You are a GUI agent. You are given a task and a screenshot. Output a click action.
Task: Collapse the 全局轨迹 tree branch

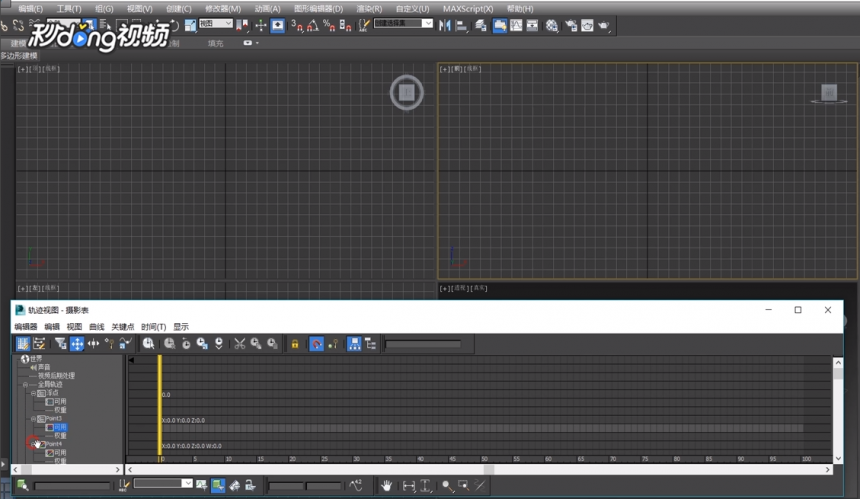coord(25,384)
